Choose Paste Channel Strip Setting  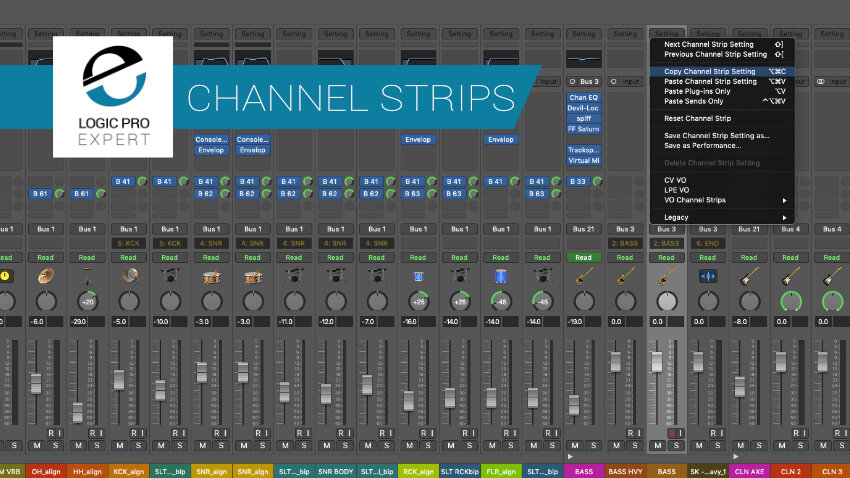[722, 81]
